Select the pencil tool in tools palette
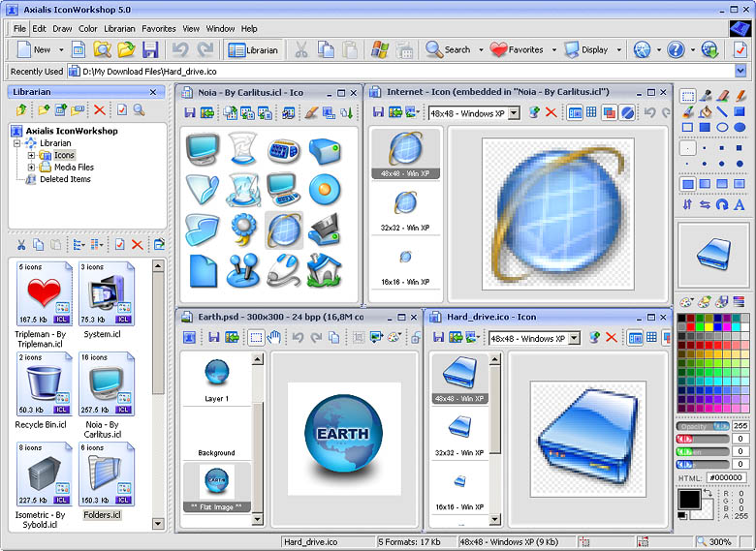The width and height of the screenshot is (756, 551). point(740,96)
